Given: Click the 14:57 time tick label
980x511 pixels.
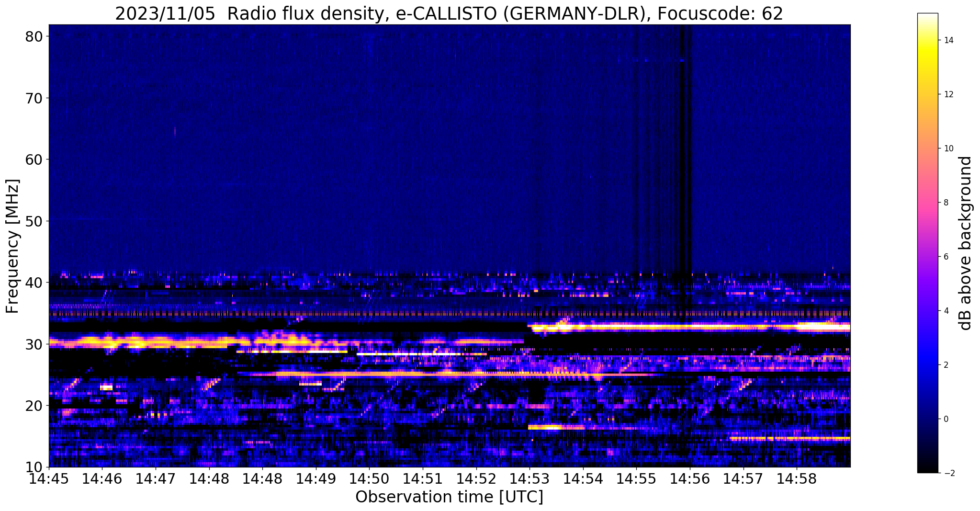Looking at the screenshot, I should click(x=743, y=479).
